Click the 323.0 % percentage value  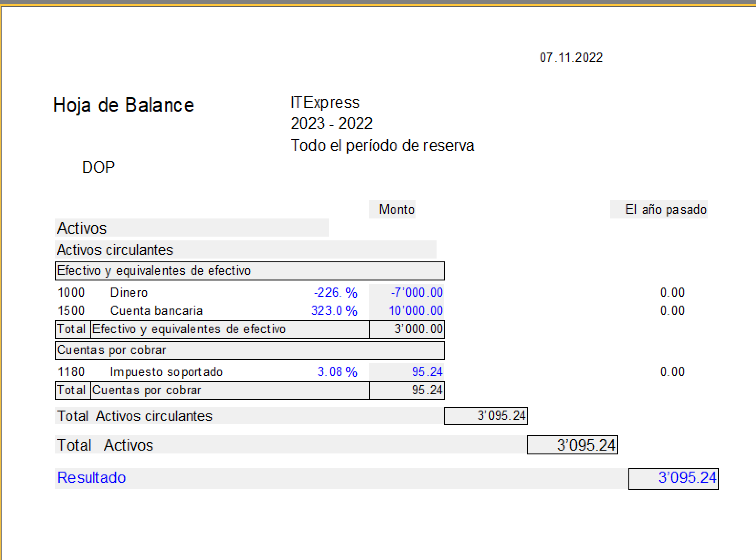coord(334,311)
